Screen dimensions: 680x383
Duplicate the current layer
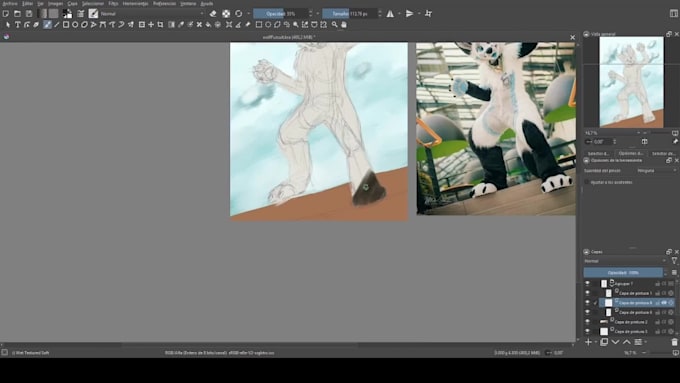[604, 342]
